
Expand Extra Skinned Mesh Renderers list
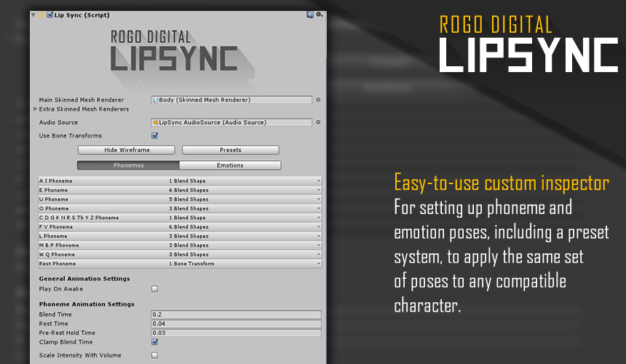(36, 109)
